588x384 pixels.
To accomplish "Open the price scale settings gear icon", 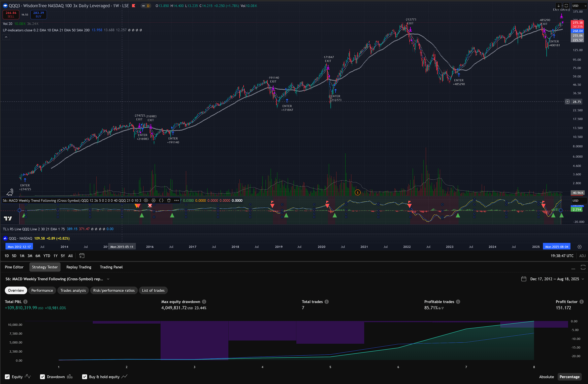I will pyautogui.click(x=580, y=247).
